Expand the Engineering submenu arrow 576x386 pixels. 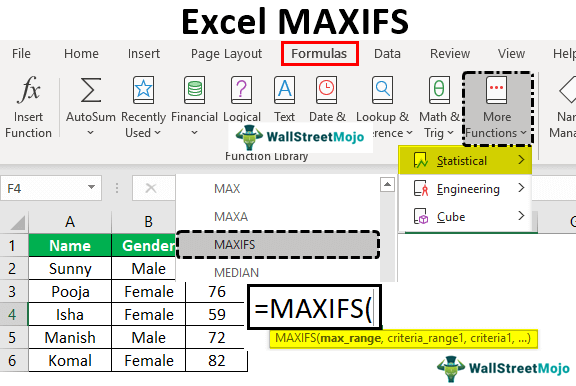point(521,188)
